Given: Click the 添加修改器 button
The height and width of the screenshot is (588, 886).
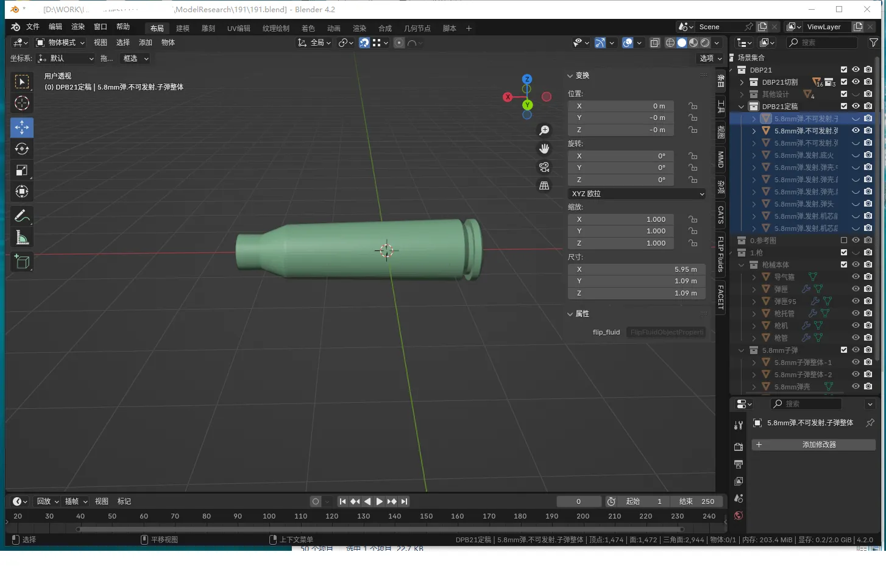Looking at the screenshot, I should pos(813,445).
